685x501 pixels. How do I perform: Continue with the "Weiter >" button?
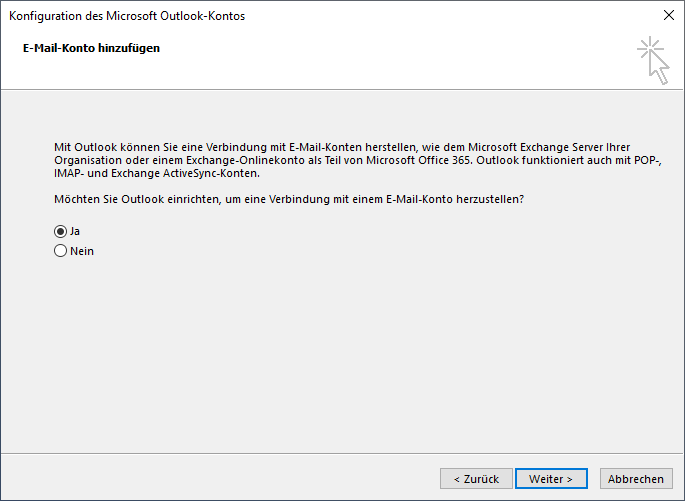551,479
